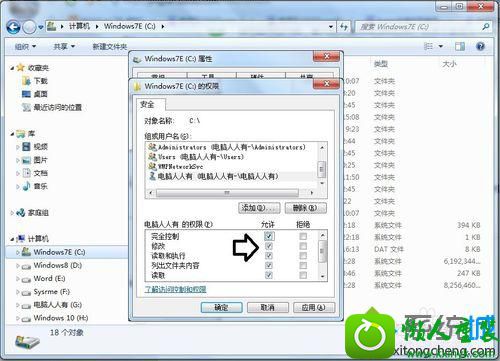500x361 pixels.
Task: Open the view options dropdown arrow
Action: coord(441,46)
